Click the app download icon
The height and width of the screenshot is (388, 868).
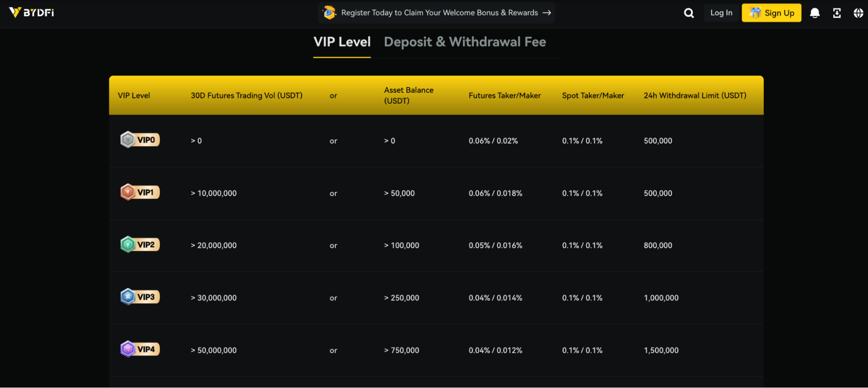(x=837, y=13)
